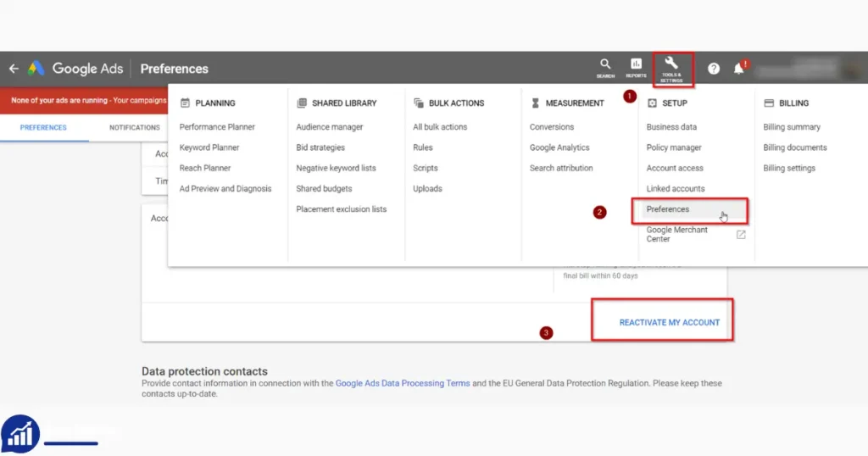This screenshot has height=456, width=868.
Task: Open Google Ads Data Processing Terms link
Action: coord(403,383)
